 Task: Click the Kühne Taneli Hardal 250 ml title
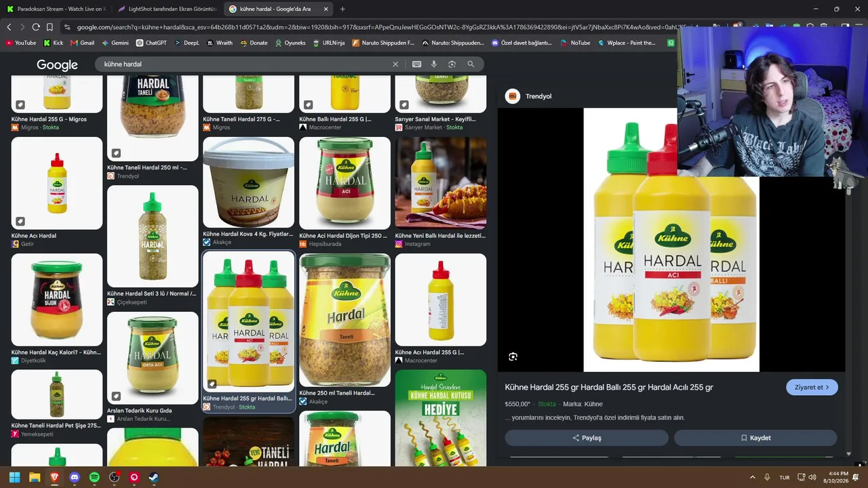tap(147, 167)
